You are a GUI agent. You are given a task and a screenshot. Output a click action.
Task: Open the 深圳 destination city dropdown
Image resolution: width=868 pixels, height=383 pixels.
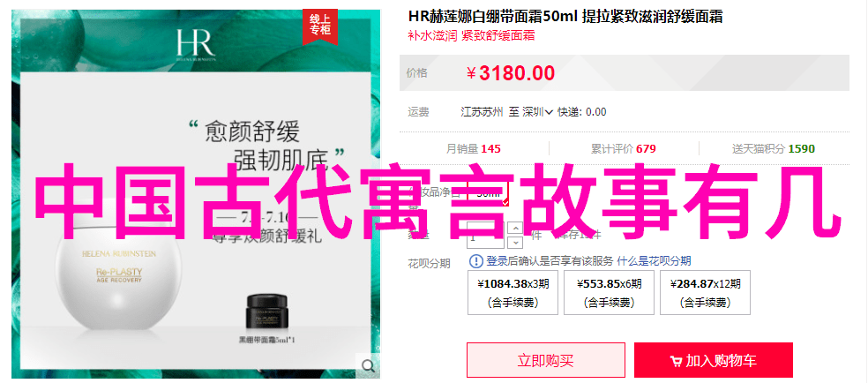(537, 112)
